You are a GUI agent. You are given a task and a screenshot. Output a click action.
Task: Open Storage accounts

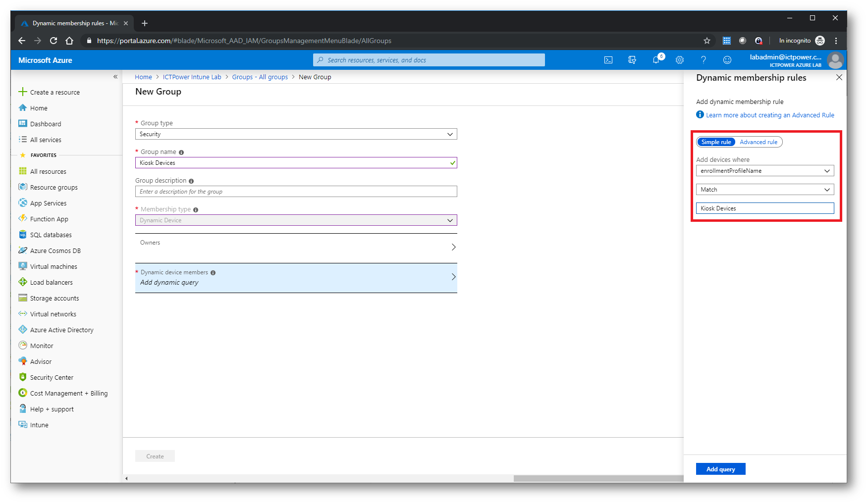(x=54, y=298)
